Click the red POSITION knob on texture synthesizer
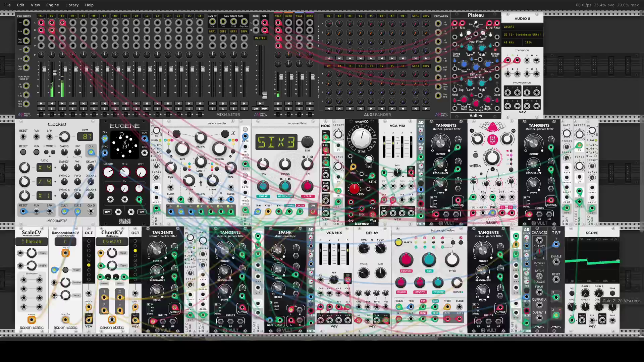 (x=406, y=260)
